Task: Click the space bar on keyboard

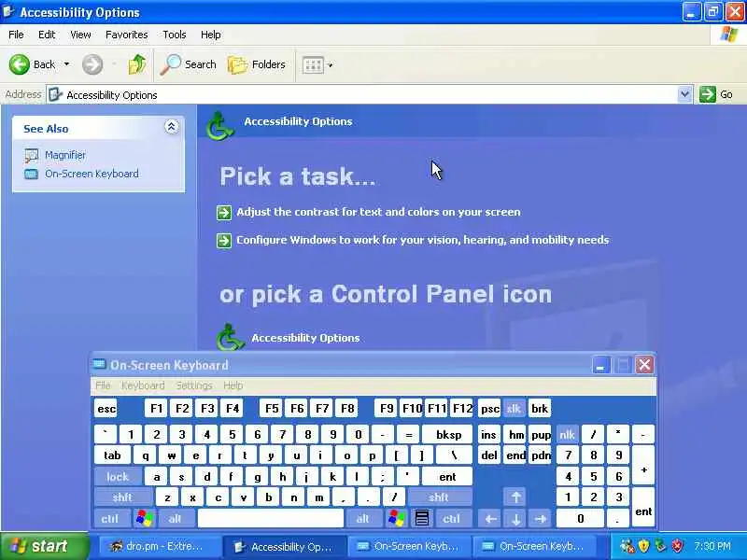Action: point(271,518)
